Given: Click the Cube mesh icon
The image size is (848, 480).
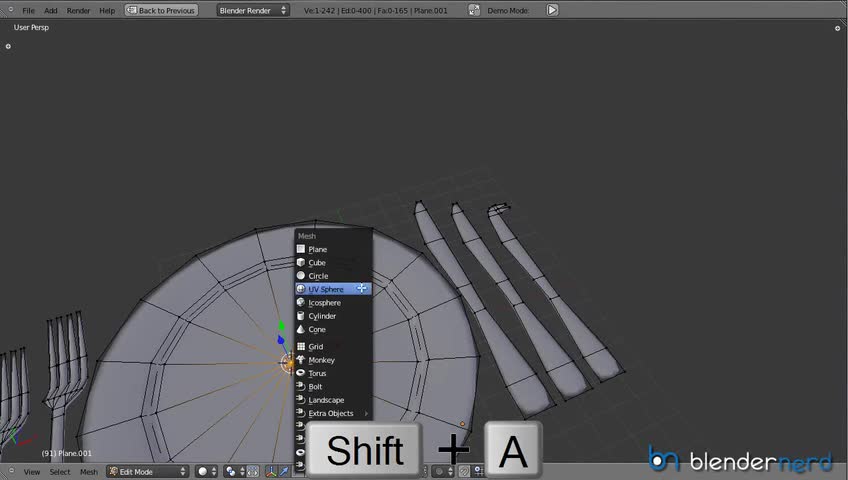Looking at the screenshot, I should point(301,262).
